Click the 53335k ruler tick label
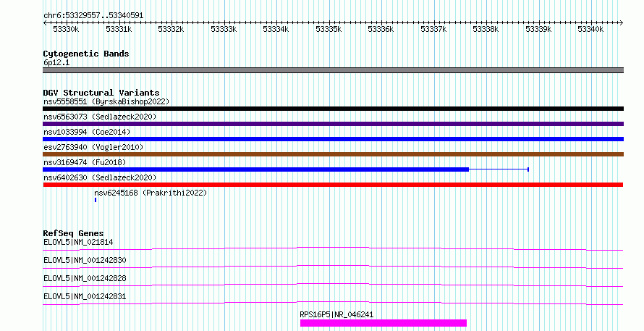This screenshot has height=331, width=644. tap(329, 29)
